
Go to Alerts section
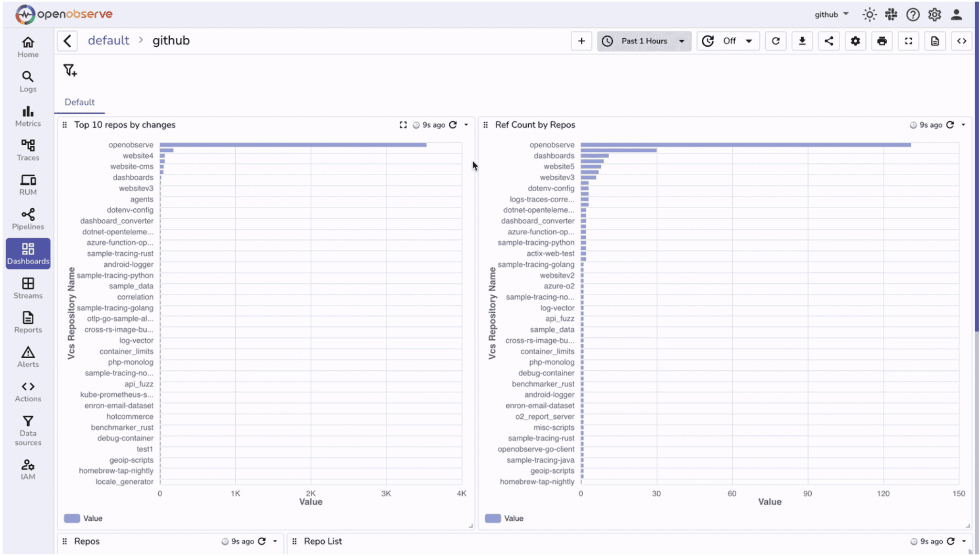(x=27, y=356)
